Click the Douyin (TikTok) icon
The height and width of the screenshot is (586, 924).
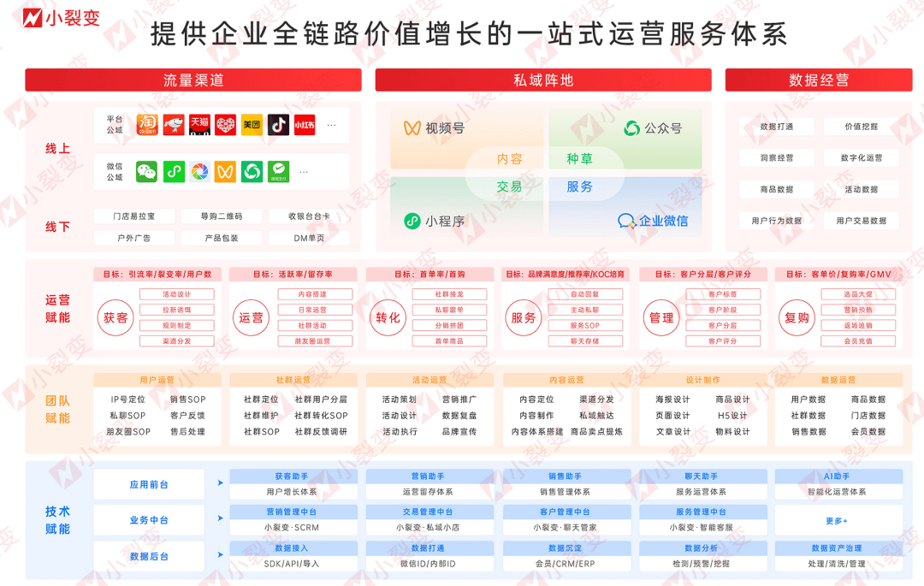click(278, 125)
